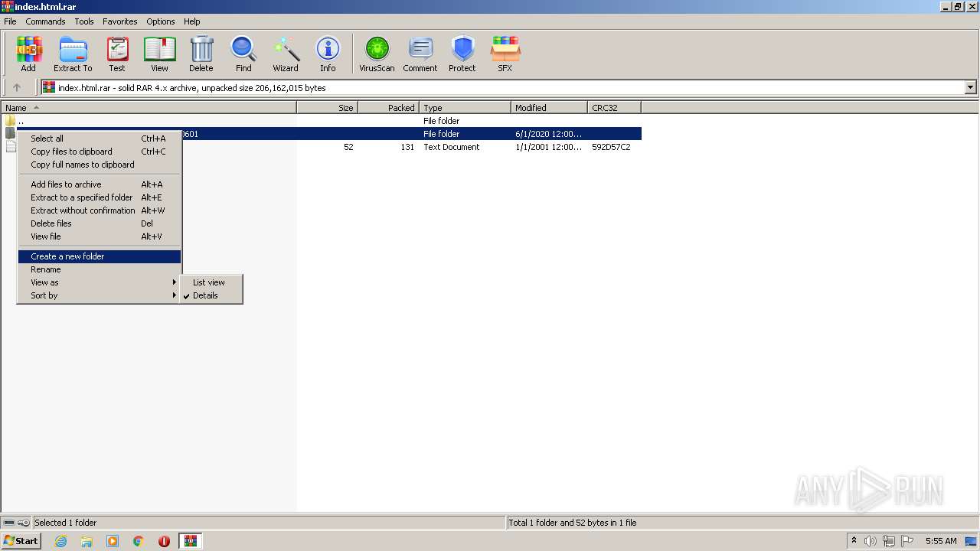Click the drive icon in status bar
The height and width of the screenshot is (551, 980).
click(9, 523)
